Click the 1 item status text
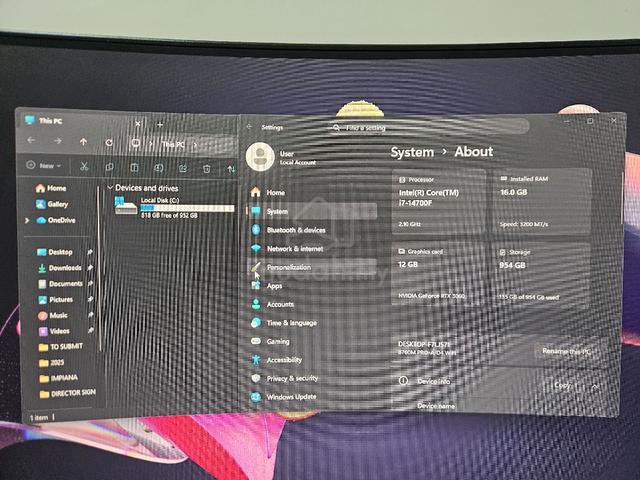This screenshot has width=640, height=480. pyautogui.click(x=39, y=417)
